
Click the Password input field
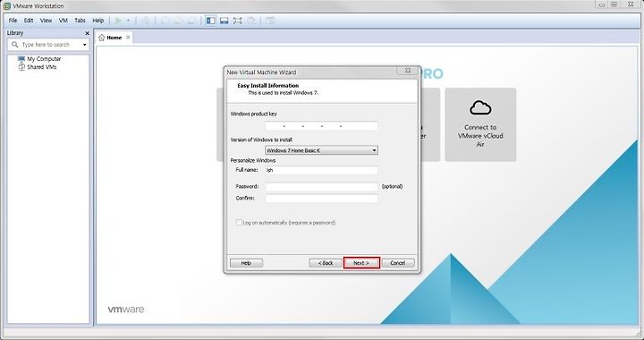tap(321, 187)
